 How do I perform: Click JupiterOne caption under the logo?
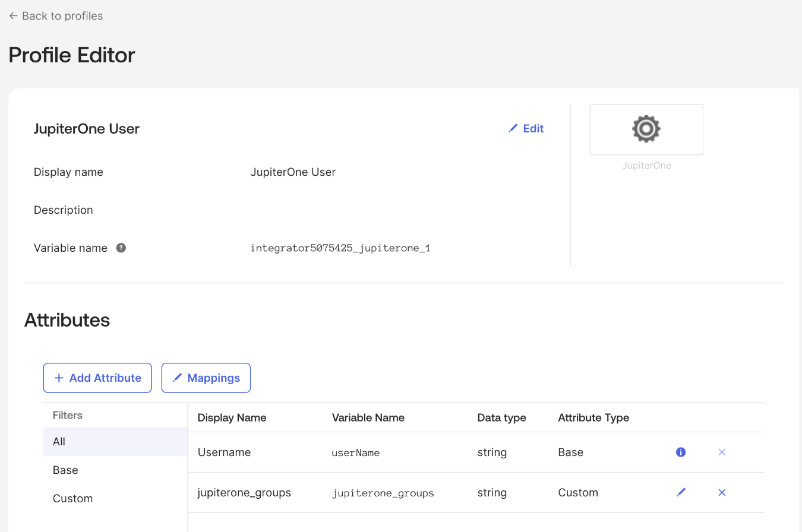coord(646,166)
